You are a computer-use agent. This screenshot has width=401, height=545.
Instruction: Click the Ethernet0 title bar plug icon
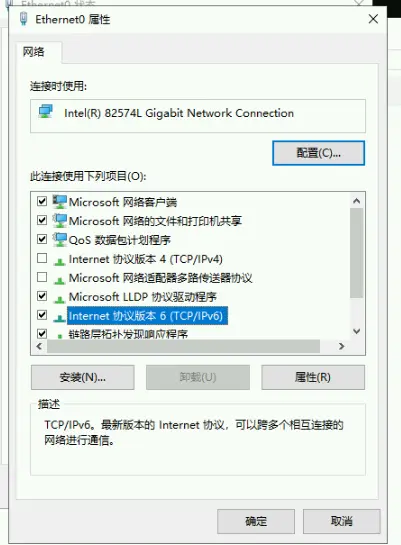23,19
